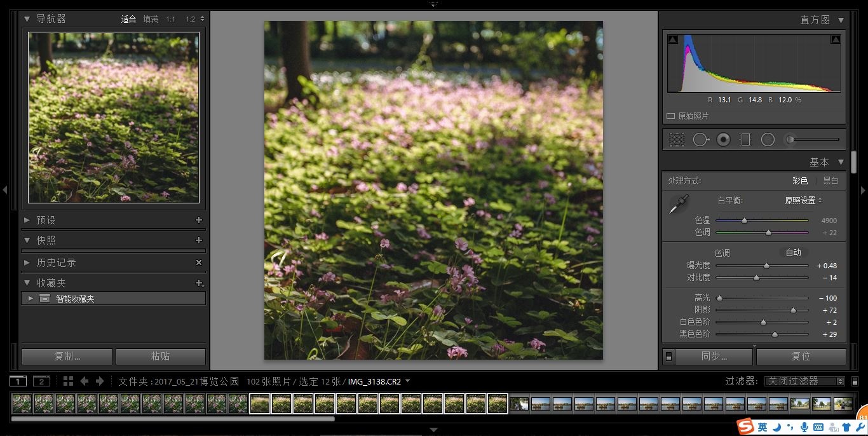Activate the red eye correction tool
The height and width of the screenshot is (436, 868).
click(723, 140)
